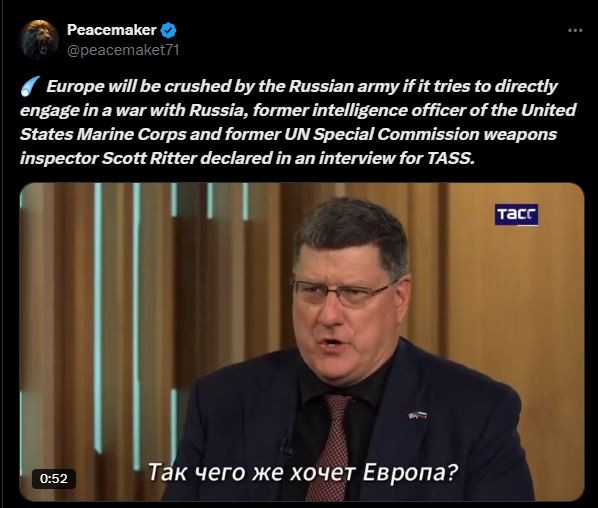Click the name "Scott Ritter" in tweet text
Screen dimensions: 598x508
coord(149,158)
